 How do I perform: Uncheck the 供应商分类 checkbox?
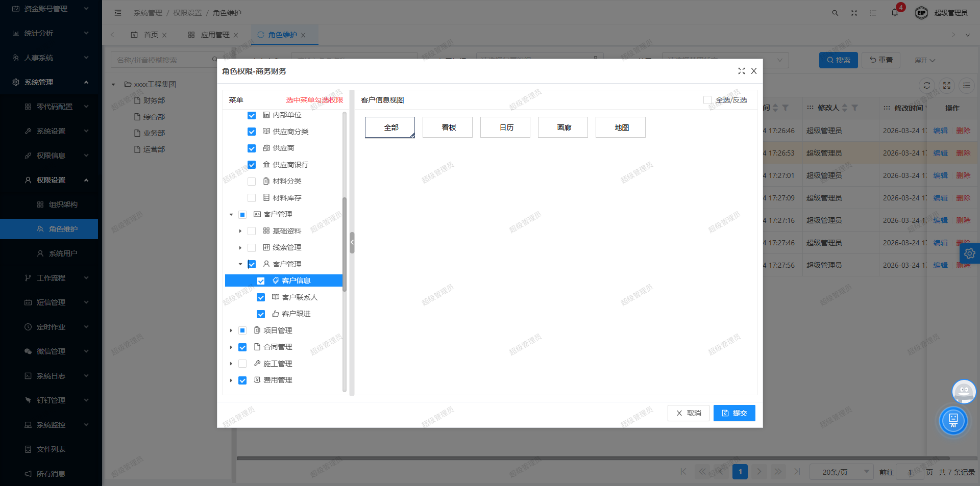pyautogui.click(x=252, y=132)
